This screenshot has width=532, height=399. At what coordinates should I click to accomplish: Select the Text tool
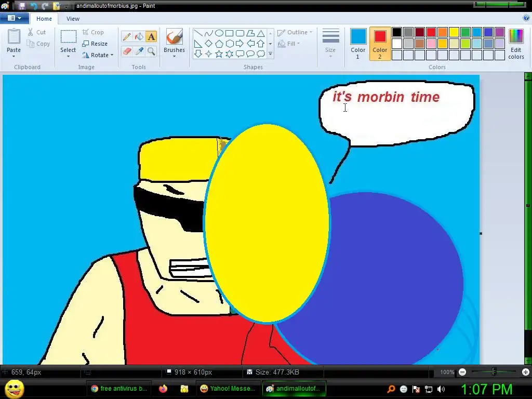pyautogui.click(x=151, y=36)
